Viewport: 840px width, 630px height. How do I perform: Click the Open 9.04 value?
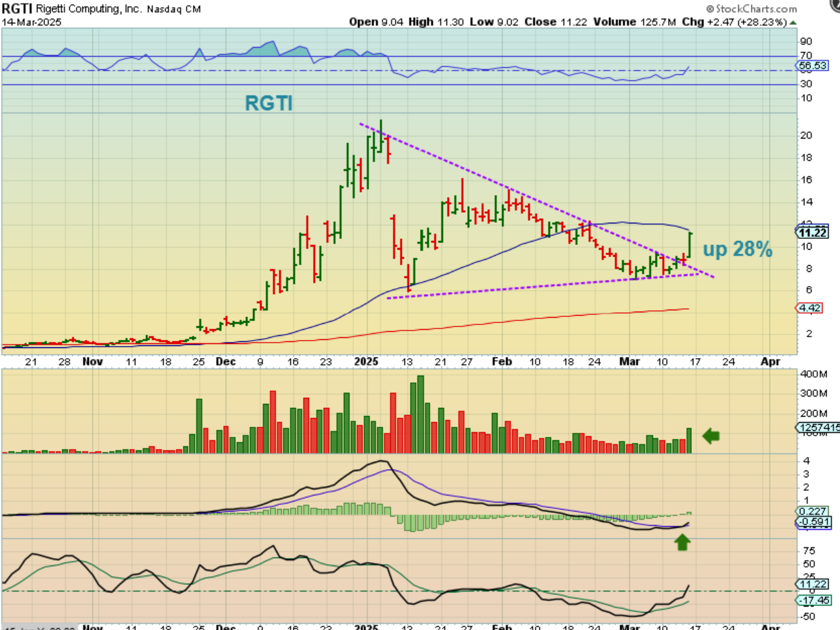pos(376,22)
